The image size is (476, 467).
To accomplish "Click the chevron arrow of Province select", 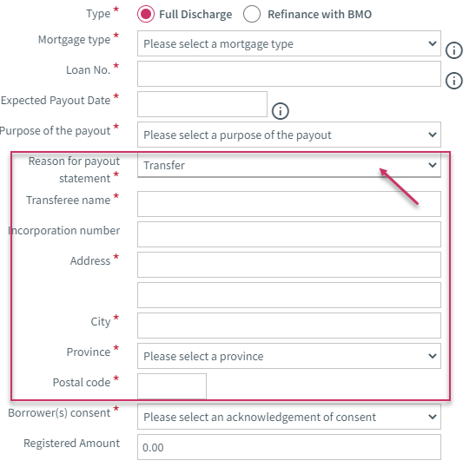I will click(433, 356).
